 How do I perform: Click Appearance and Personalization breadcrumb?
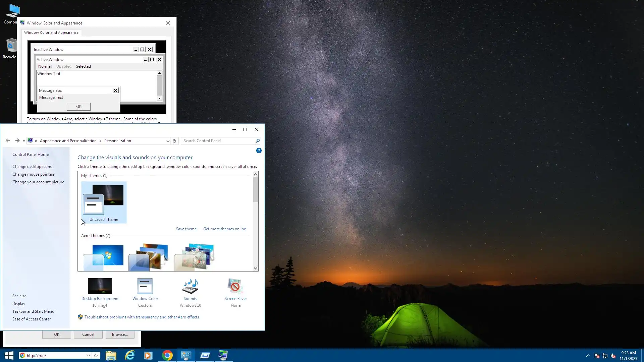[x=68, y=141]
